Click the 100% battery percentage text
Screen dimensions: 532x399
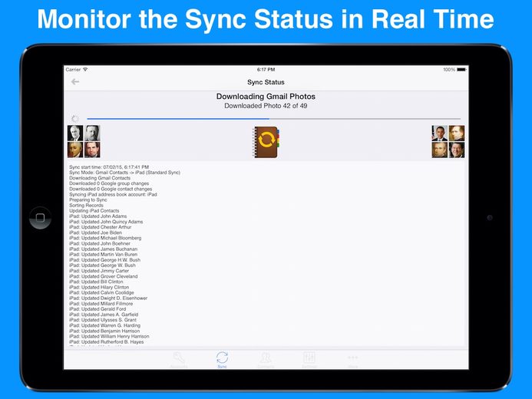click(x=449, y=70)
